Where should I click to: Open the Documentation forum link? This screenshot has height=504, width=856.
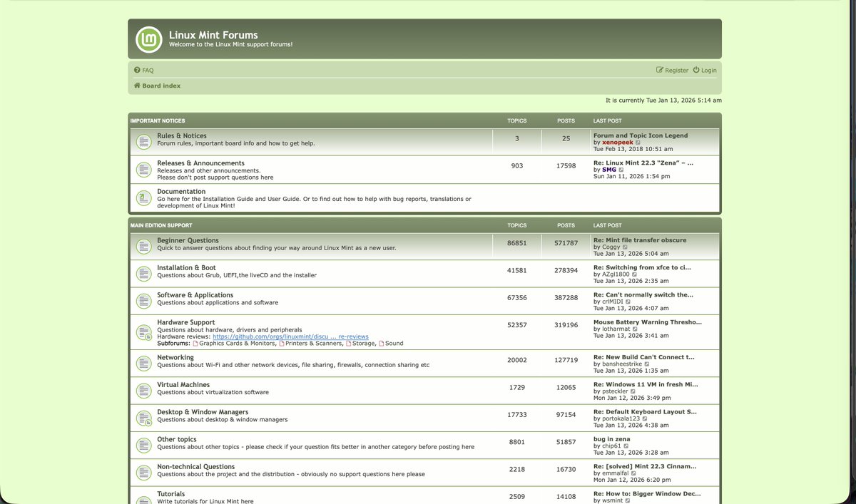click(x=181, y=191)
